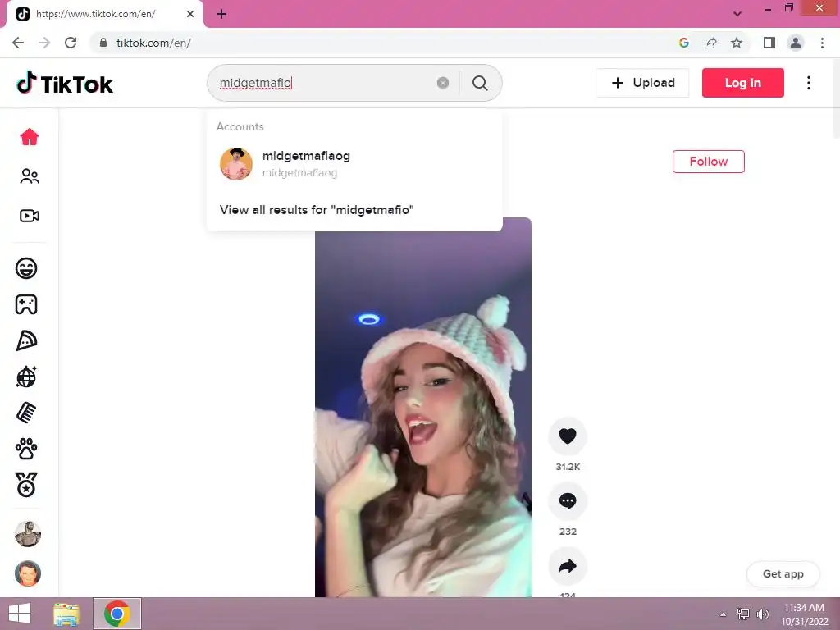Viewport: 840px width, 630px height.
Task: Open the LIVE video camera icon
Action: (x=30, y=216)
